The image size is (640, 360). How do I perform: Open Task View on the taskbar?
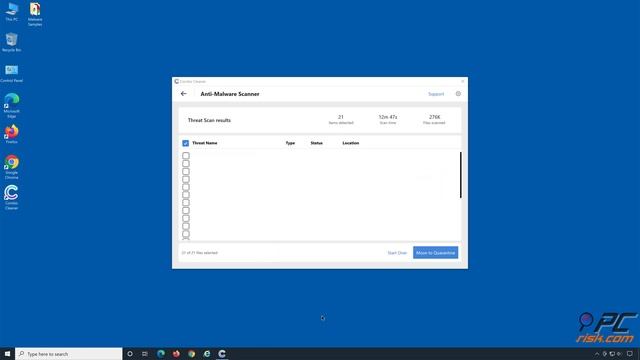click(145, 353)
